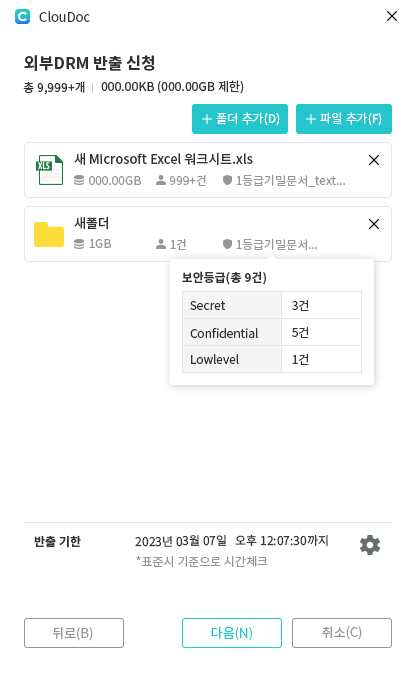Image resolution: width=416 pixels, height=673 pixels.
Task: Click the 000.00KB (000.00GB 제한) size text
Action: (x=172, y=87)
